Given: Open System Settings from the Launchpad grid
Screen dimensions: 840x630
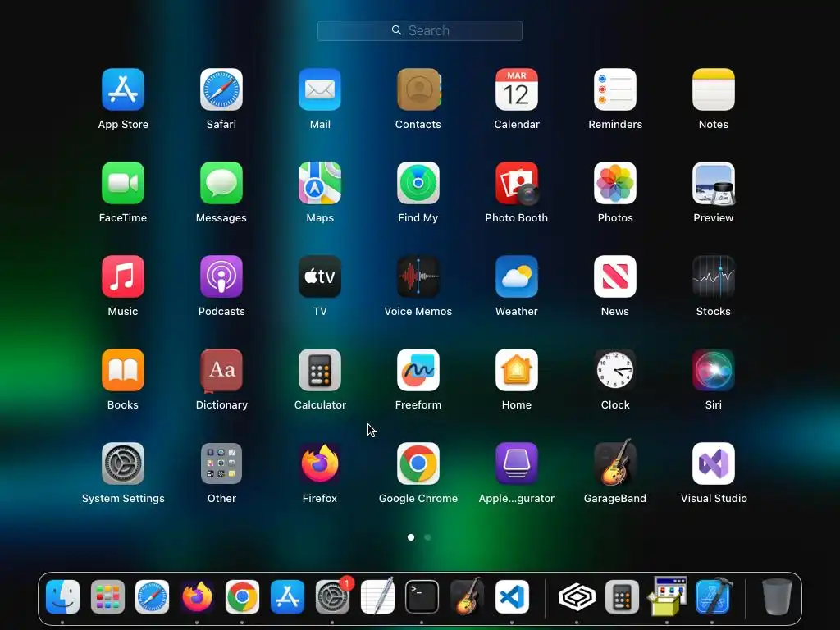Looking at the screenshot, I should 123,463.
